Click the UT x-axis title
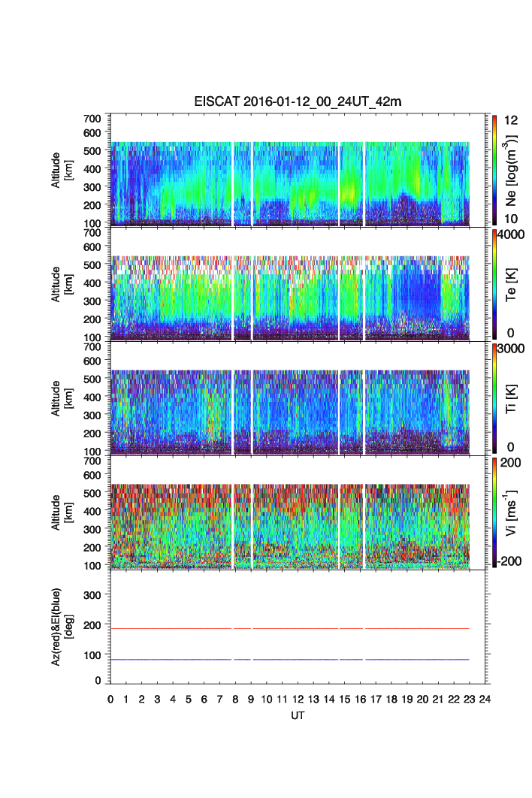532x798 pixels. pos(298,715)
